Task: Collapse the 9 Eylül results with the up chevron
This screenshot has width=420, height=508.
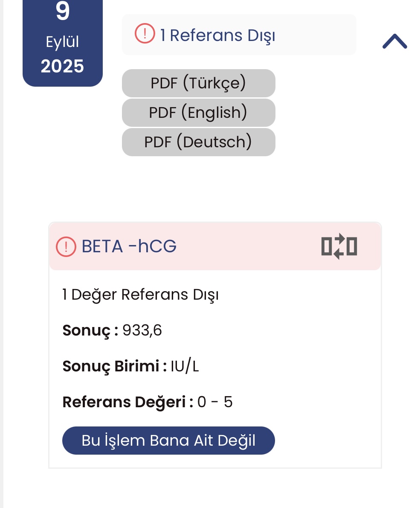Action: click(x=395, y=41)
